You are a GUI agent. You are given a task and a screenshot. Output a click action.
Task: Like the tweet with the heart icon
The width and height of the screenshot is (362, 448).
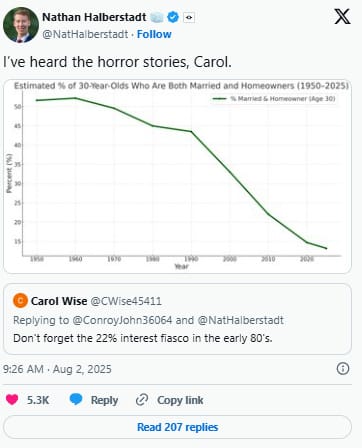(12, 399)
